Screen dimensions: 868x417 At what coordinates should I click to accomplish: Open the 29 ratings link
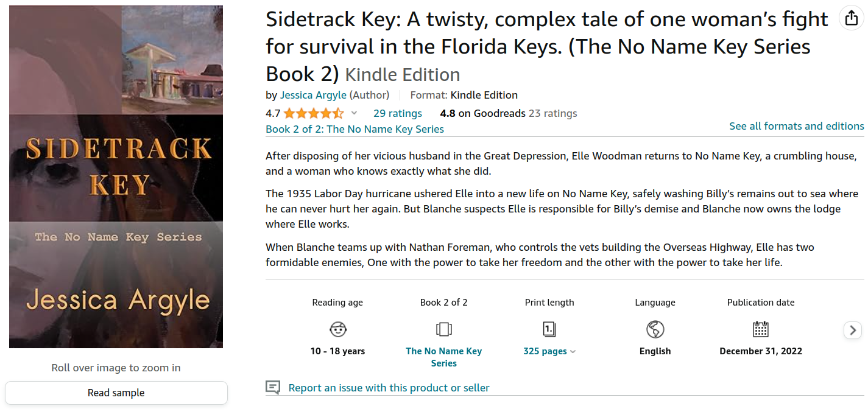point(397,113)
